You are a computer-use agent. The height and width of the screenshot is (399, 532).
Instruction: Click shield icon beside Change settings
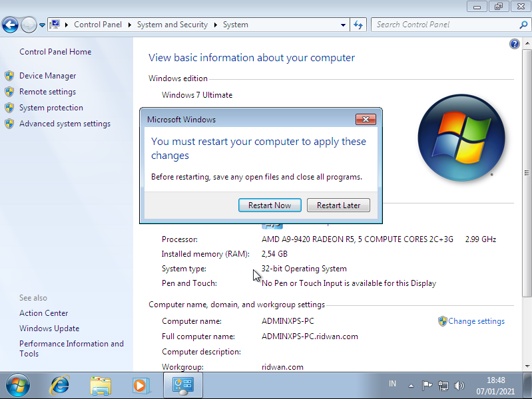click(442, 321)
